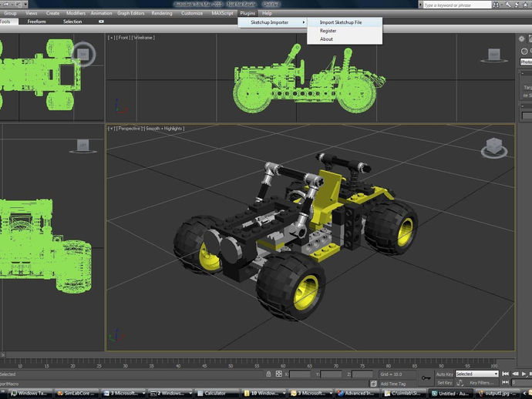
Task: Toggle the Auto Key button
Action: 444,374
